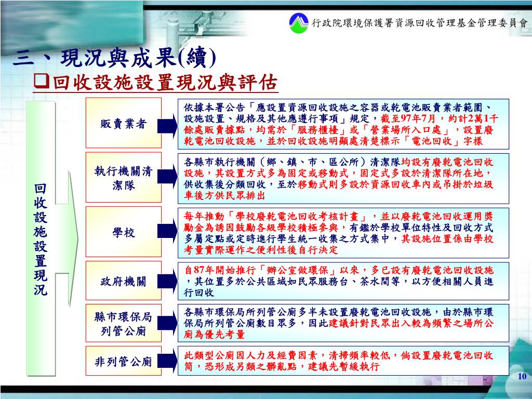Image resolution: width=532 pixels, height=399 pixels.
Task: Click the heading 三、現況與成果(續)
Action: click(x=115, y=58)
